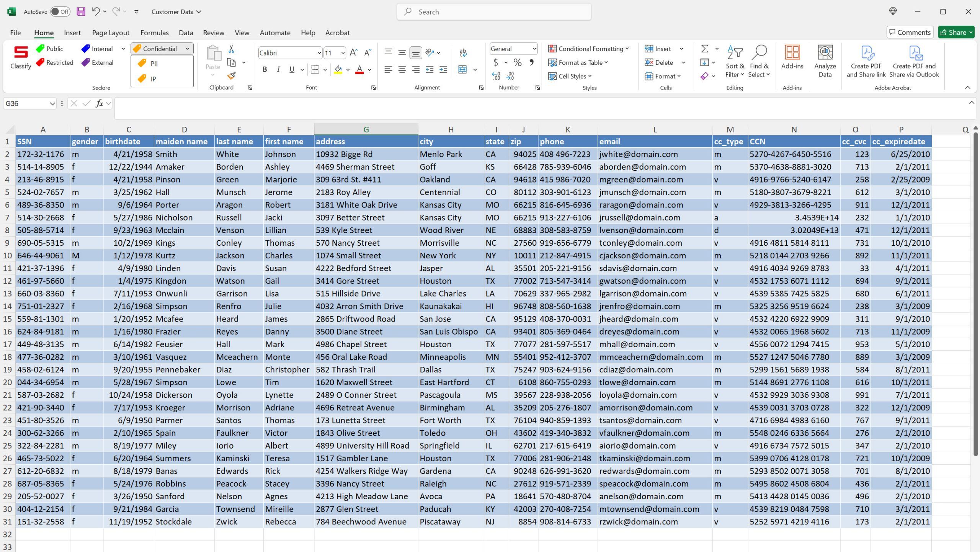Open the Name Box dropdown arrow
The width and height of the screenshot is (980, 552).
click(x=52, y=103)
